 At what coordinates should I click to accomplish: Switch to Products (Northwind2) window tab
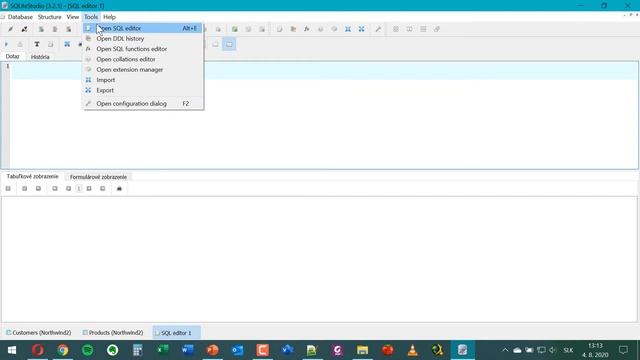coord(113,333)
